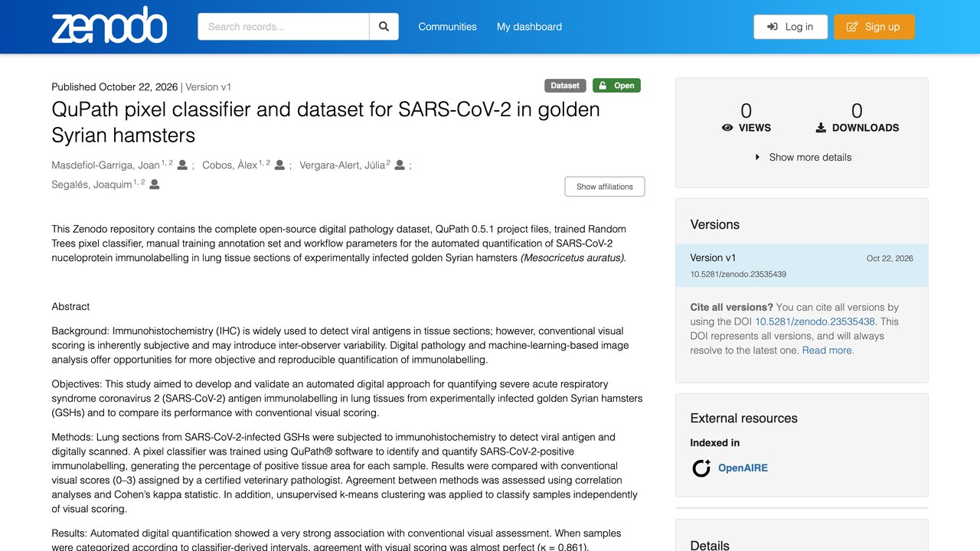Click person icon beside Vergara-Alert, Júlia
This screenshot has height=551, width=980.
400,165
